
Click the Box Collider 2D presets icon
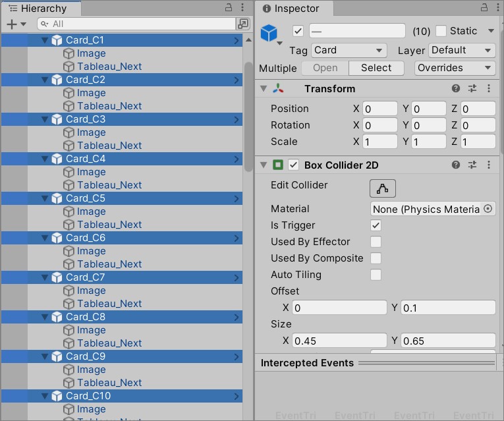472,165
